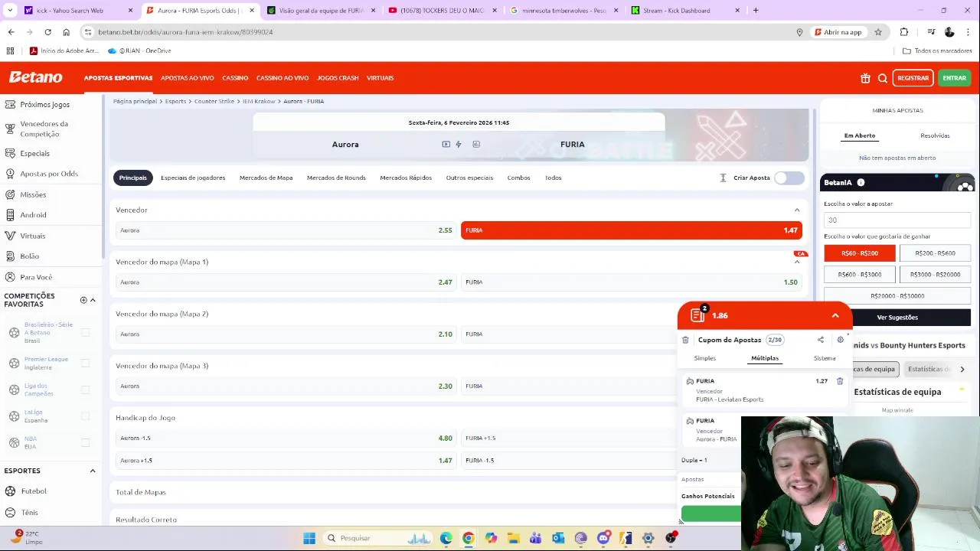Viewport: 980px width, 551px height.
Task: Clear the bet slip with trash icon
Action: 685,340
